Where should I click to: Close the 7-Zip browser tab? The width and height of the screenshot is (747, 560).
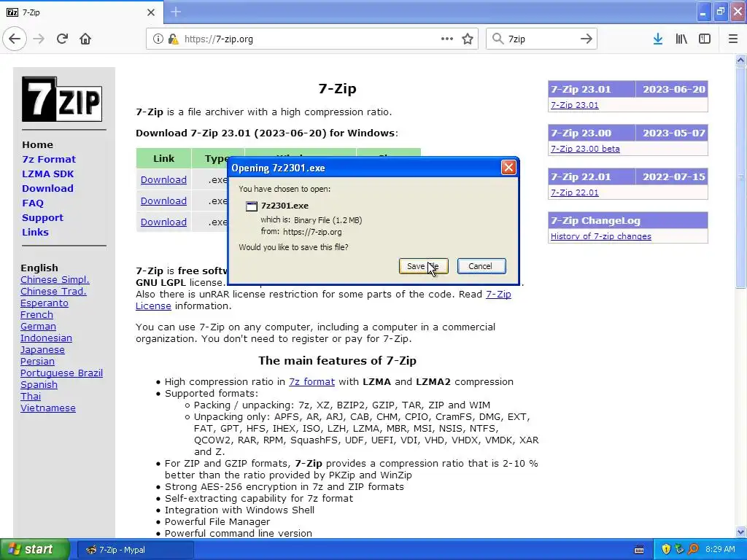[151, 12]
